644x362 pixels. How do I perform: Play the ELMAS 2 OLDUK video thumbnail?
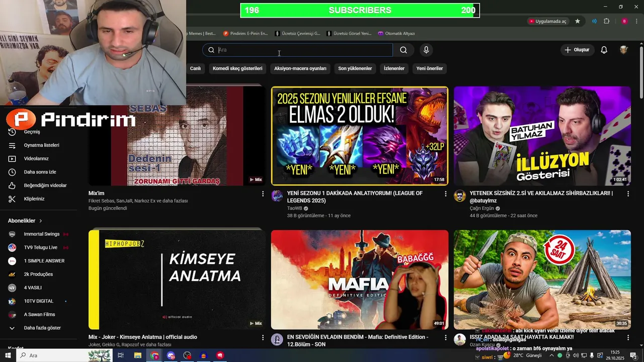coord(360,136)
